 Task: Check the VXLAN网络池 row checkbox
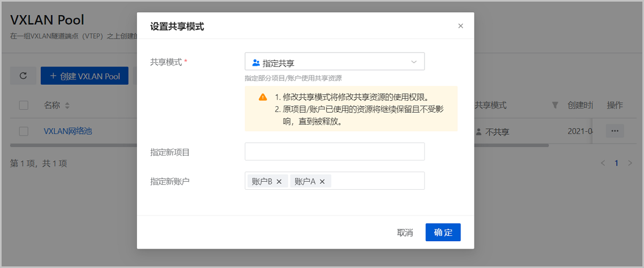24,131
